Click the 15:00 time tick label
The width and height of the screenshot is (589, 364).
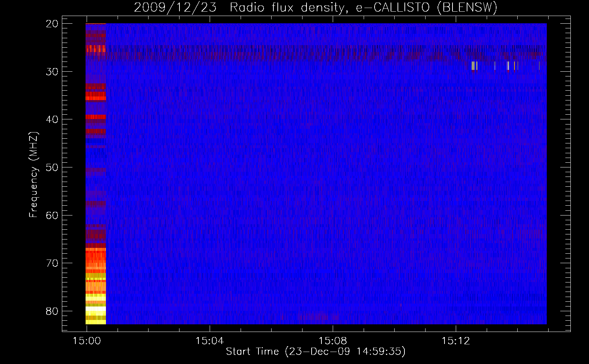pyautogui.click(x=87, y=341)
